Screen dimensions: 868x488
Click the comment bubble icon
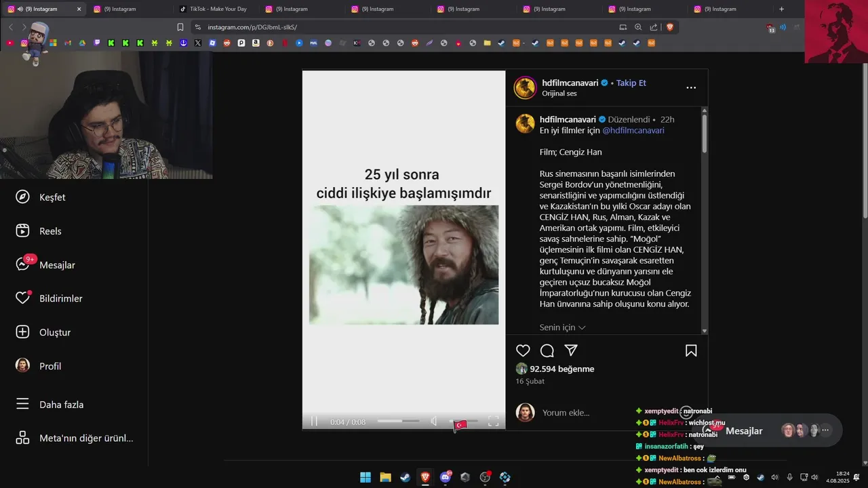547,350
